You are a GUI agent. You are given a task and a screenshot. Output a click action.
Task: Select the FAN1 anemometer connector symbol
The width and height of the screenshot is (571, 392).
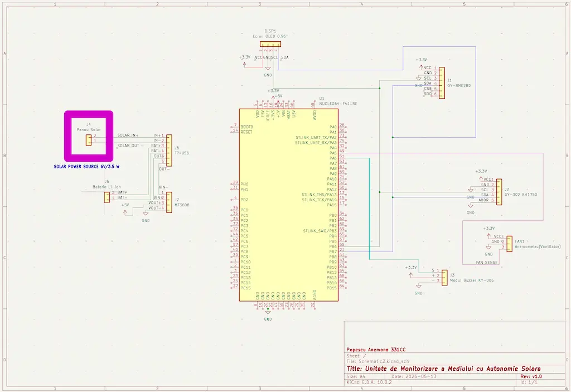pos(509,243)
